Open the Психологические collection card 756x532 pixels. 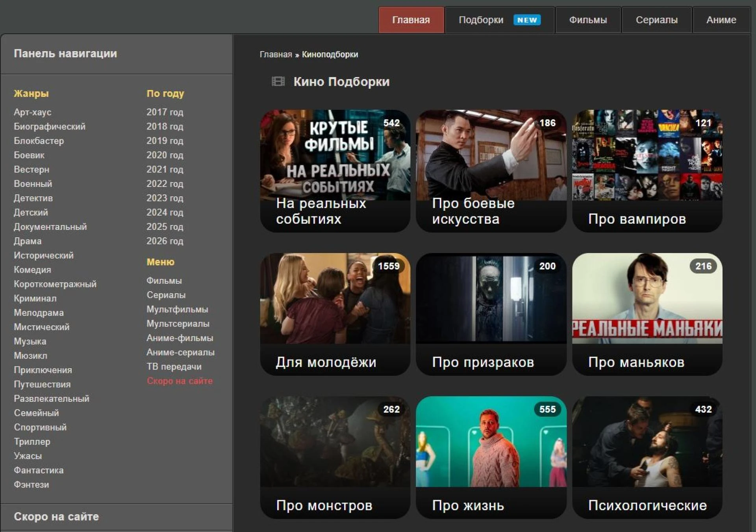pos(647,457)
